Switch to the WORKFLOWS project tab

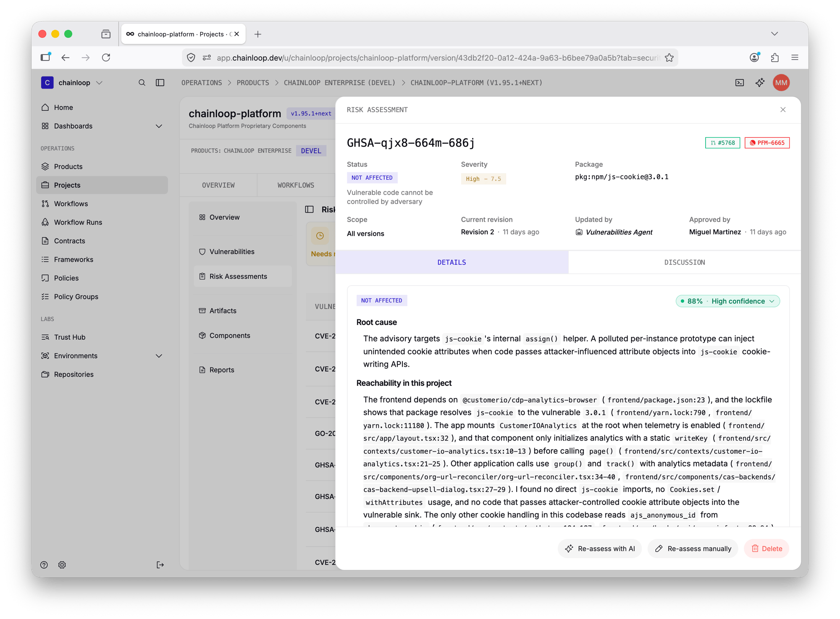[x=296, y=185]
